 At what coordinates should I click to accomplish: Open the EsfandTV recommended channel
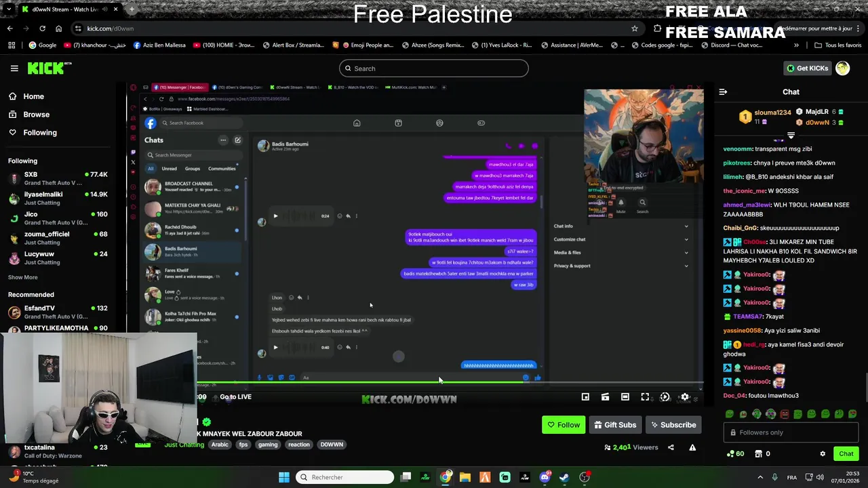click(x=58, y=312)
